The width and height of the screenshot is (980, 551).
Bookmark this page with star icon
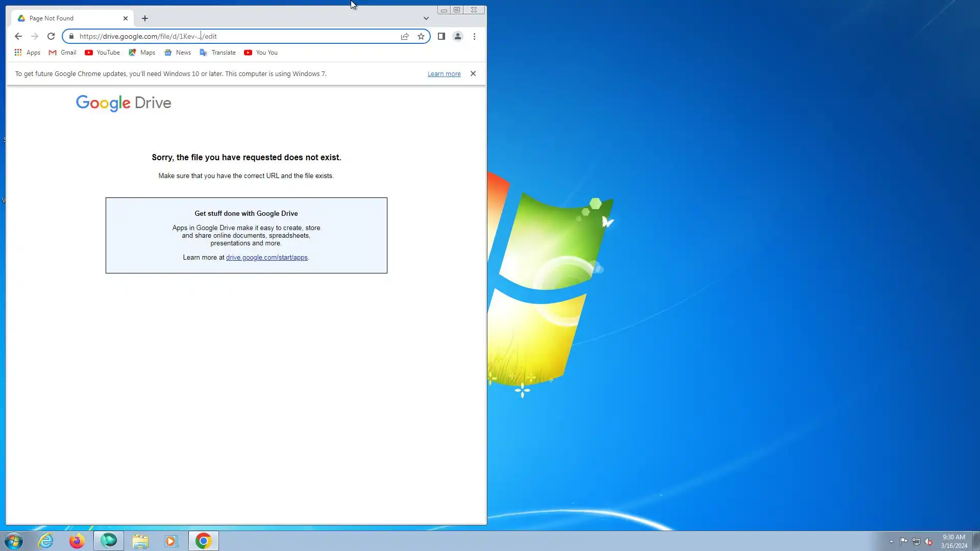421,36
